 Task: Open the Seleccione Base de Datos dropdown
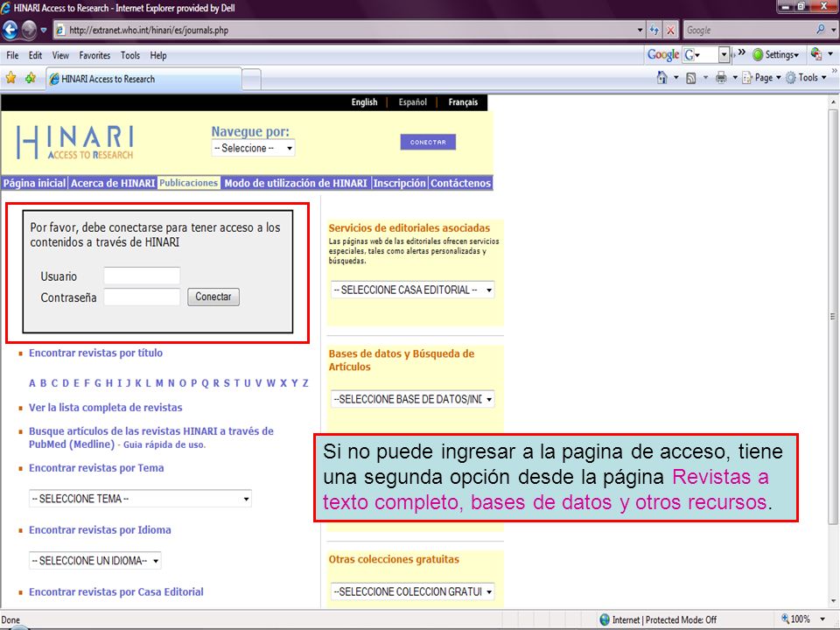[412, 399]
